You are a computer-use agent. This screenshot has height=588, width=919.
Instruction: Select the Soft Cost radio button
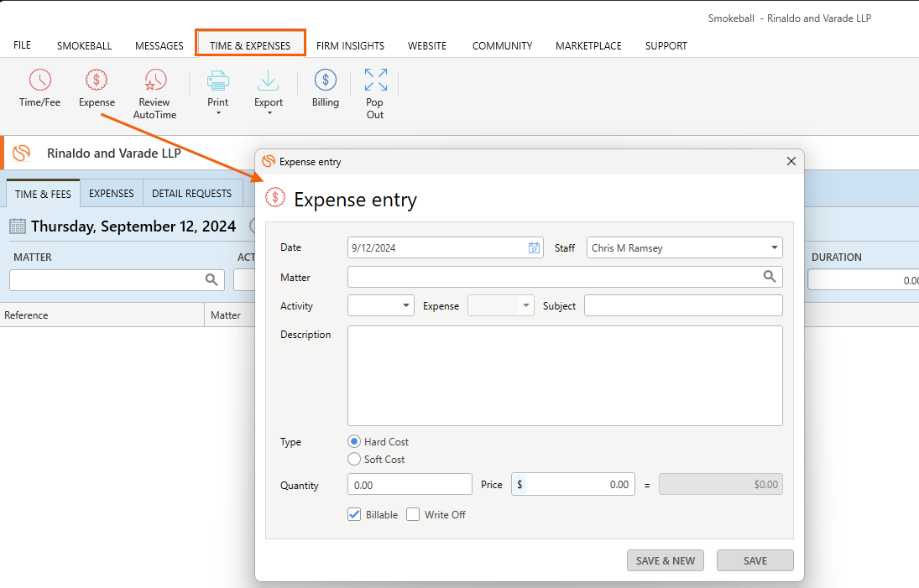pos(354,459)
